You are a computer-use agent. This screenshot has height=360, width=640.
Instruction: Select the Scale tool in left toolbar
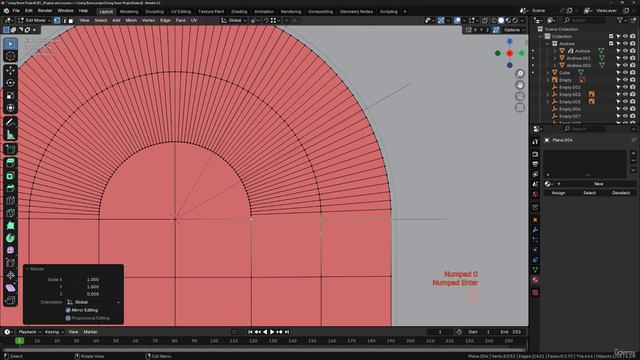10,96
